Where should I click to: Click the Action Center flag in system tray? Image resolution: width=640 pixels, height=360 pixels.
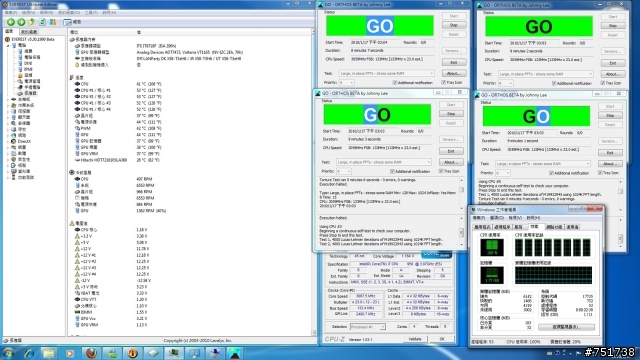pyautogui.click(x=579, y=353)
